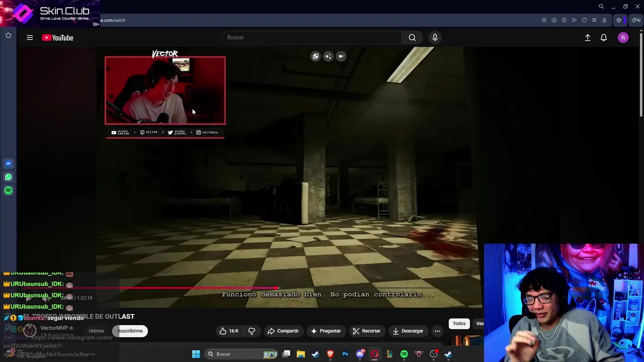Open the purple R account avatar

click(623, 38)
